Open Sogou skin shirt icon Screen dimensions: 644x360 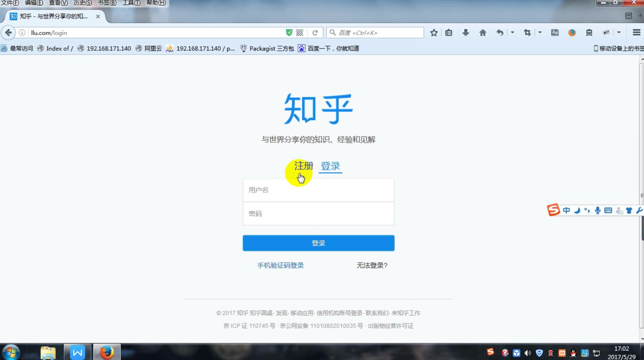pyautogui.click(x=629, y=210)
